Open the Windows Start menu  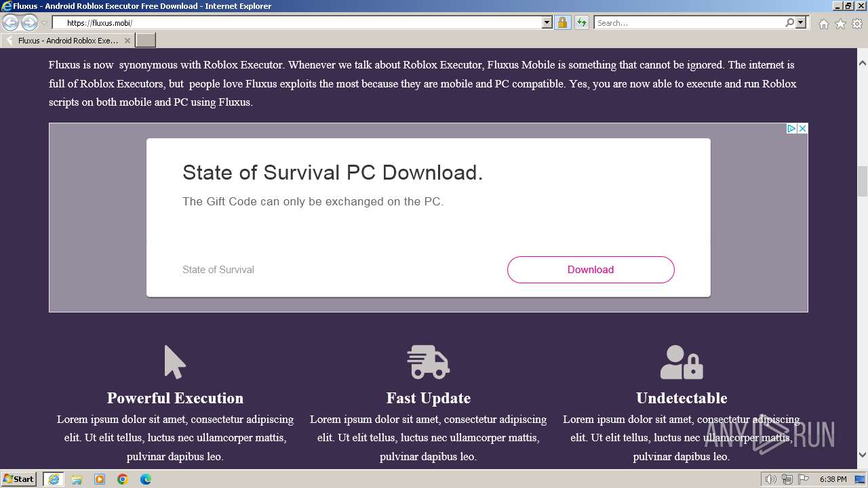click(x=19, y=479)
